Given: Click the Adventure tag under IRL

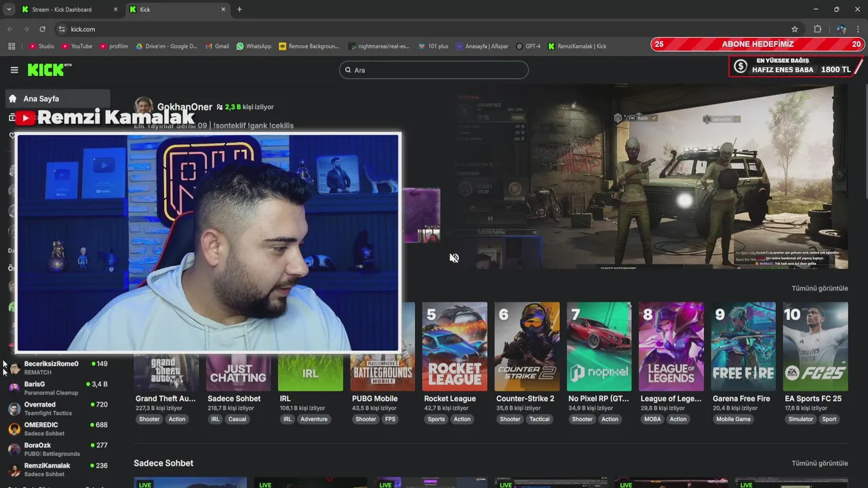Looking at the screenshot, I should click(314, 419).
